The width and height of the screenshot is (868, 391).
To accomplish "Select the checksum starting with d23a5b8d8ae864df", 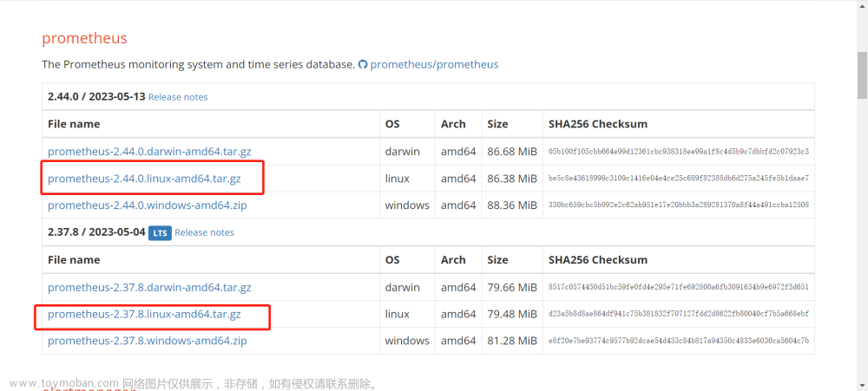I will pyautogui.click(x=679, y=314).
